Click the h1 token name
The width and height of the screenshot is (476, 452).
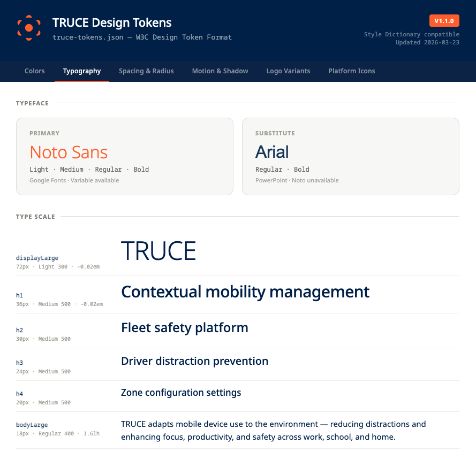coord(19,295)
